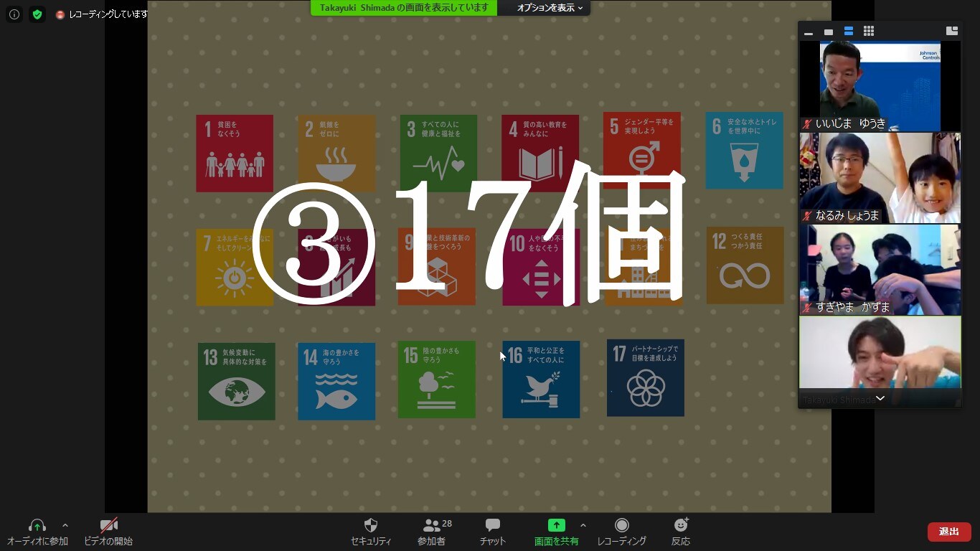
Task: Start video with the crossed-out camera icon
Action: point(108,526)
